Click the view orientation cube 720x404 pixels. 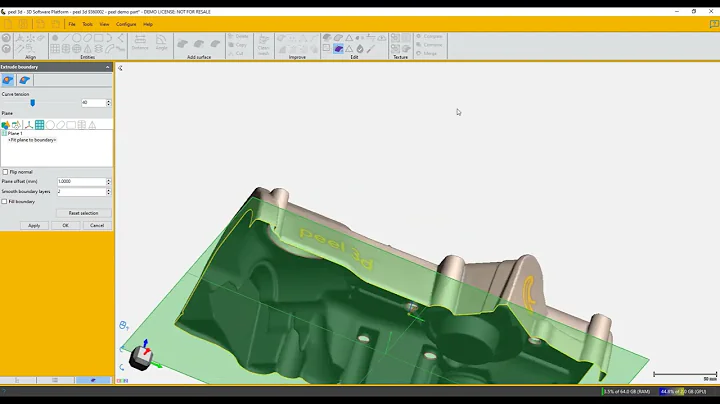click(x=141, y=357)
